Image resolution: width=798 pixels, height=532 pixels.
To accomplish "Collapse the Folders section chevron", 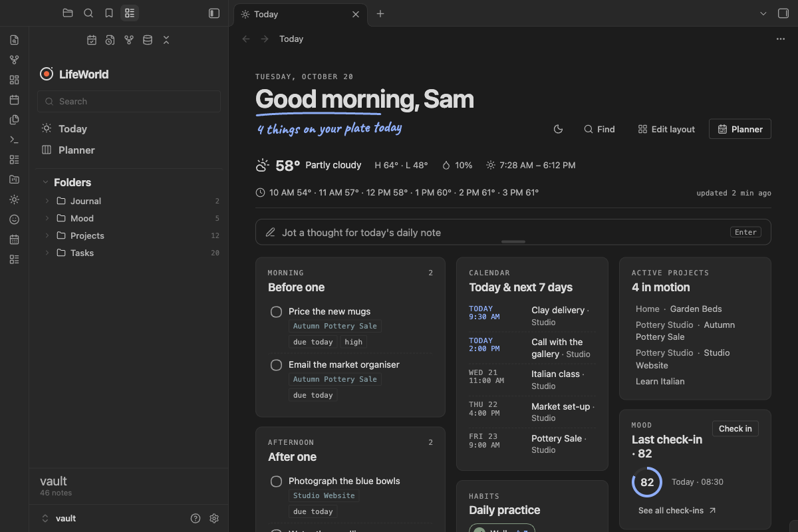I will point(46,182).
